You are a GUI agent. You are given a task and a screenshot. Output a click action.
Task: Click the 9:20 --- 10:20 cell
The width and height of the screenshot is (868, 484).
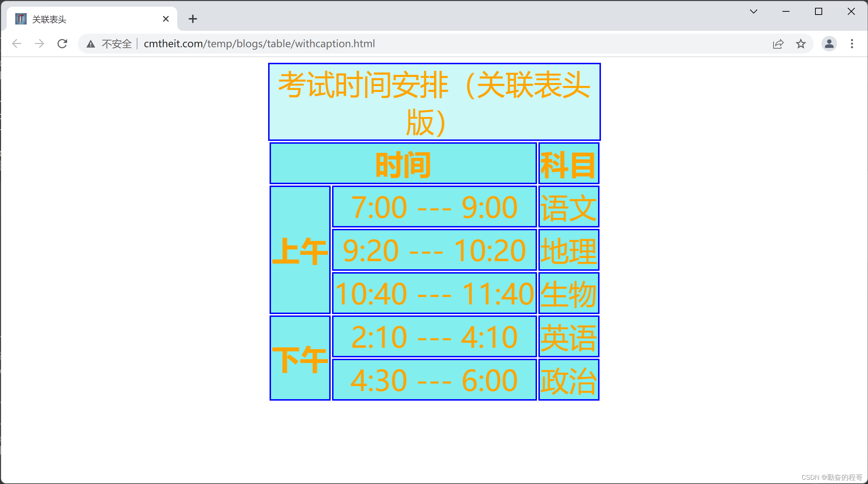434,250
